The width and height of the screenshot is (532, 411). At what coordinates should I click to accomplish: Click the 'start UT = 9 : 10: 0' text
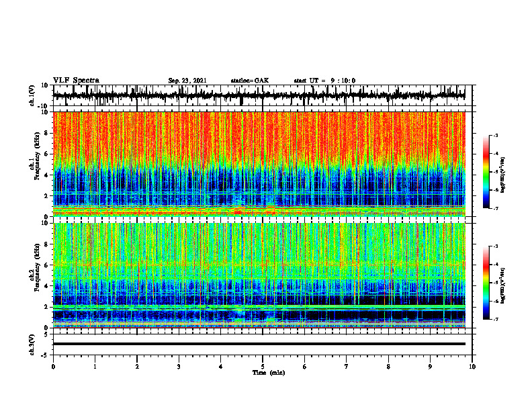(x=324, y=81)
